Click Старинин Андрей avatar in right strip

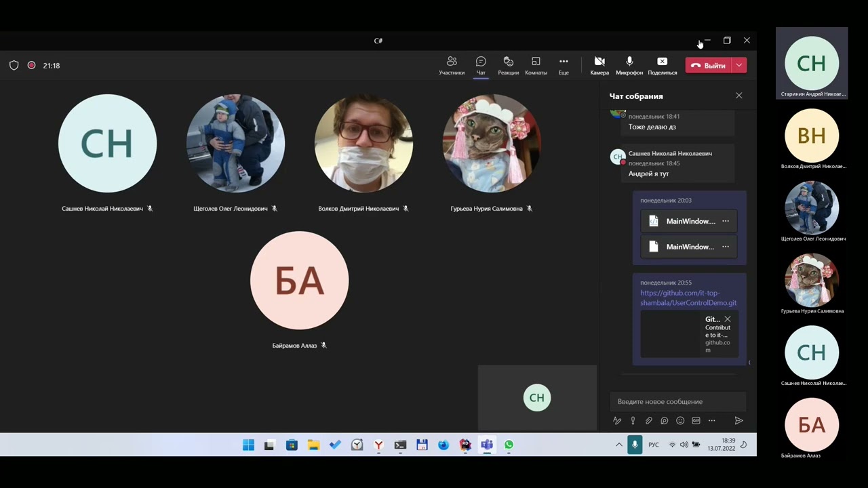click(x=812, y=63)
